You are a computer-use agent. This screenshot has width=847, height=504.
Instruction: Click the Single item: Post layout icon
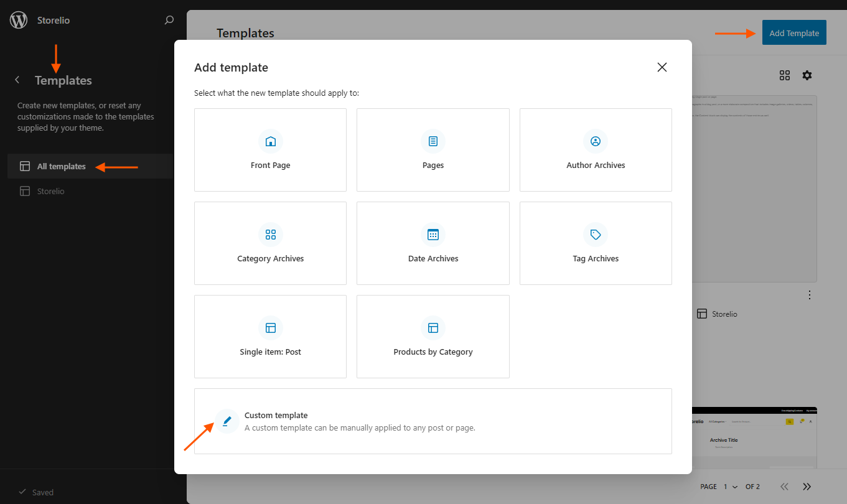(271, 328)
